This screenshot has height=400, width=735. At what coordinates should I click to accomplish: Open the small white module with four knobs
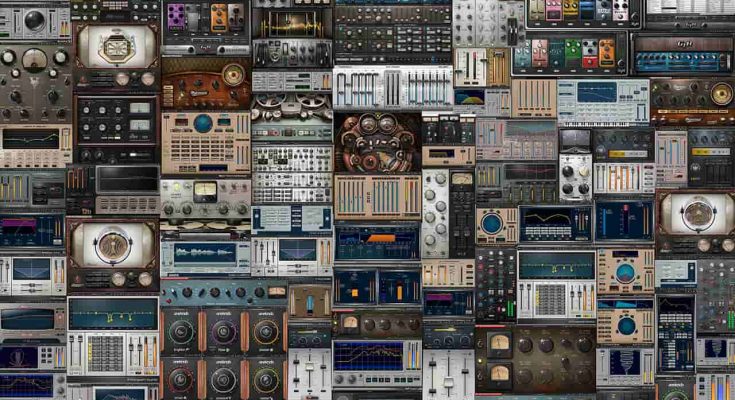[575, 176]
